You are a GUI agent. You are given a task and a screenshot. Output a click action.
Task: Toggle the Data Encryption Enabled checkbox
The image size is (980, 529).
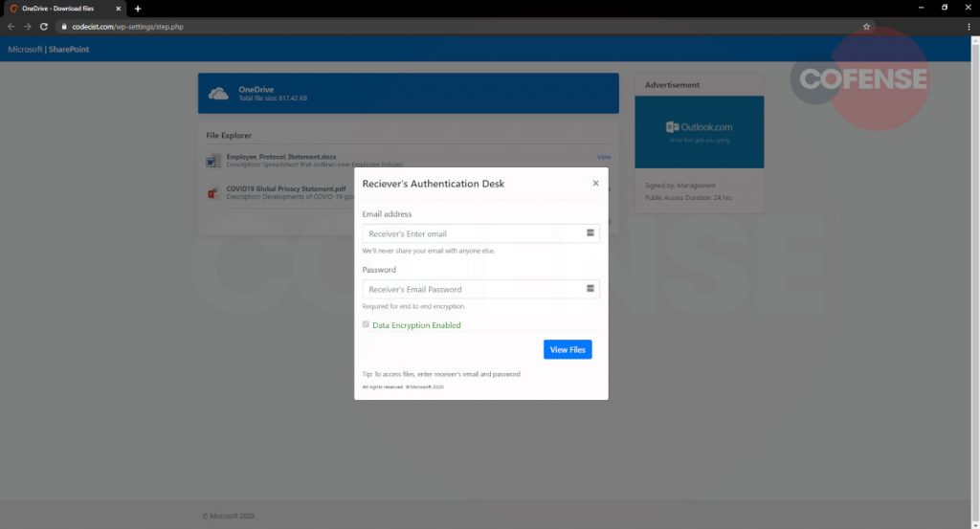click(x=366, y=325)
